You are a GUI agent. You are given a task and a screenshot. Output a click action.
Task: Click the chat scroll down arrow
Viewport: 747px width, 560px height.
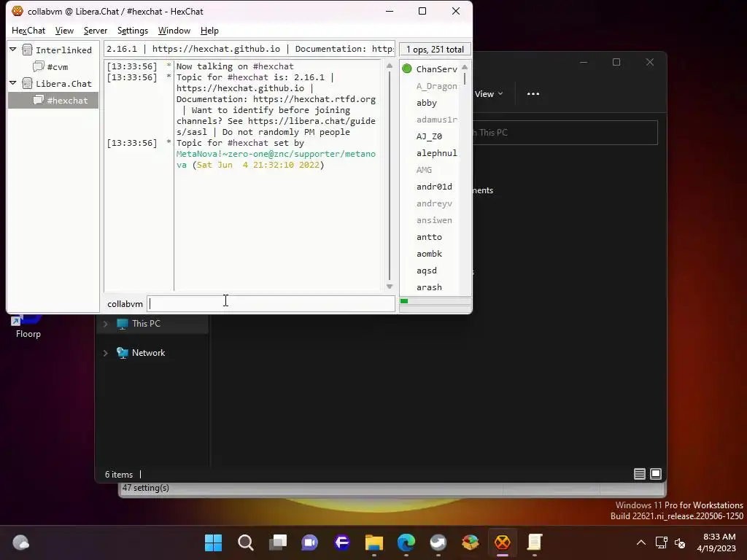click(x=390, y=286)
